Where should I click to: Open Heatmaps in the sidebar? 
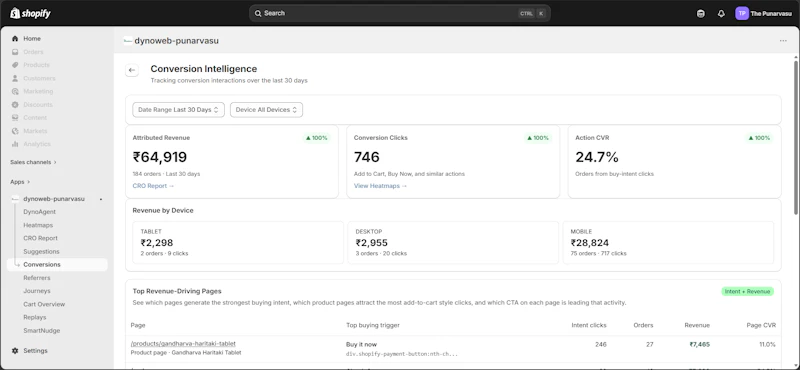click(x=38, y=225)
